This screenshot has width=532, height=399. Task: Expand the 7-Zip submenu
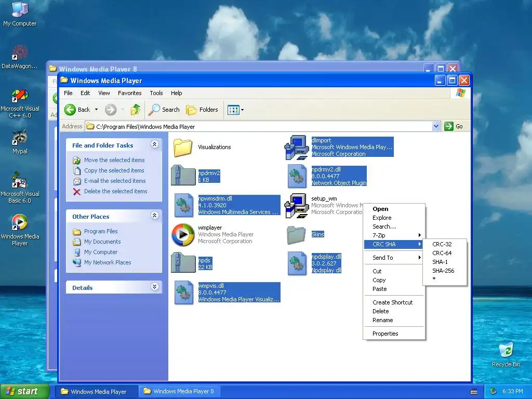[394, 235]
